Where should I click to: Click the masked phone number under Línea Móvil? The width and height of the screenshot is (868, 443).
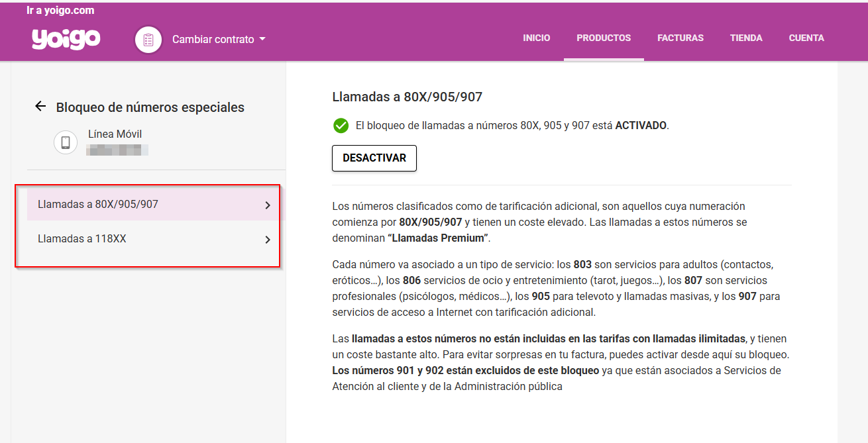coord(118,149)
